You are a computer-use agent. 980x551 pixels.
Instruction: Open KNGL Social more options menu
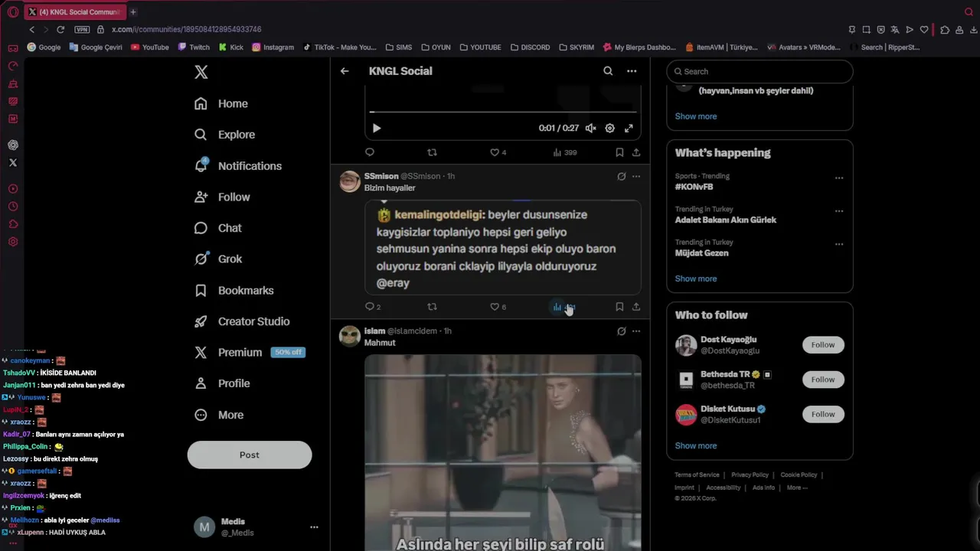click(632, 71)
